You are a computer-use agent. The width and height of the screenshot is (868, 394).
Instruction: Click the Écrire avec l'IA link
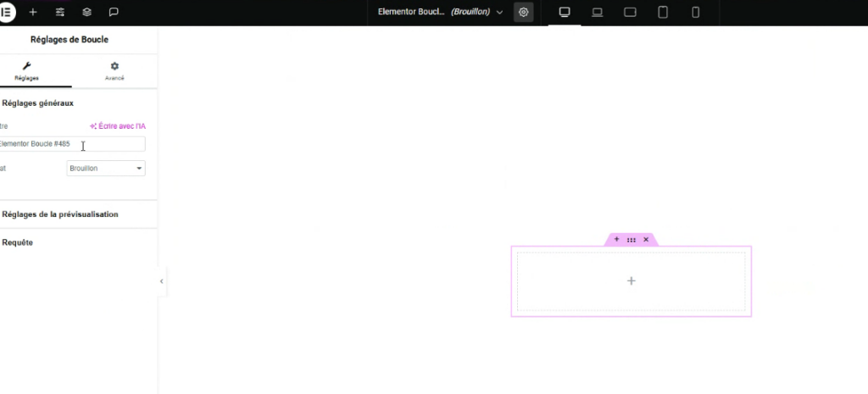click(x=118, y=126)
